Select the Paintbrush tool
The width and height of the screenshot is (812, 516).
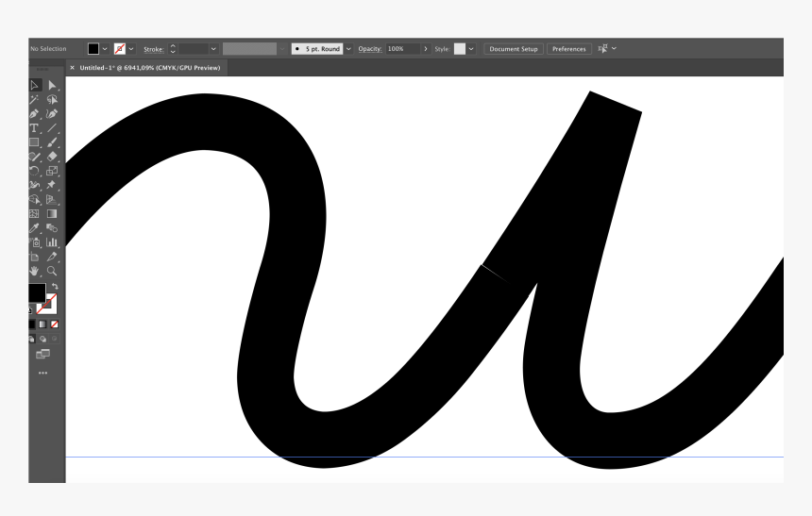pyautogui.click(x=52, y=142)
